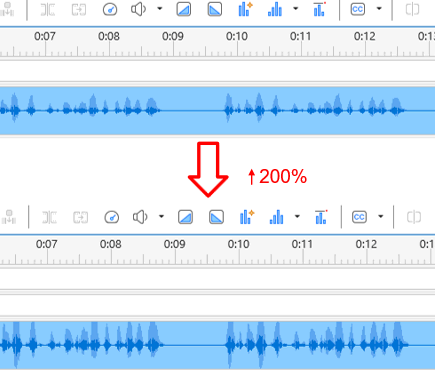The width and height of the screenshot is (435, 370).
Task: Open the speed gauge tool in the upper toolbar
Action: tap(110, 10)
